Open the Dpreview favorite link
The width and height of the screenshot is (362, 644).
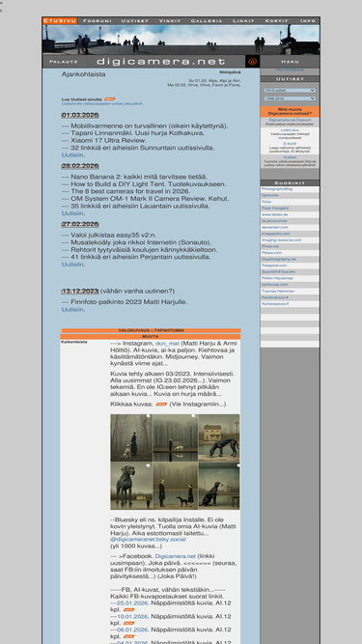click(269, 195)
